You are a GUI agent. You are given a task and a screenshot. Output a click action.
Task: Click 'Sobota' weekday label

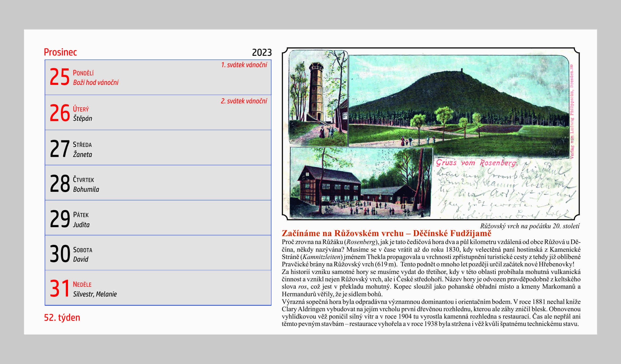click(x=82, y=250)
